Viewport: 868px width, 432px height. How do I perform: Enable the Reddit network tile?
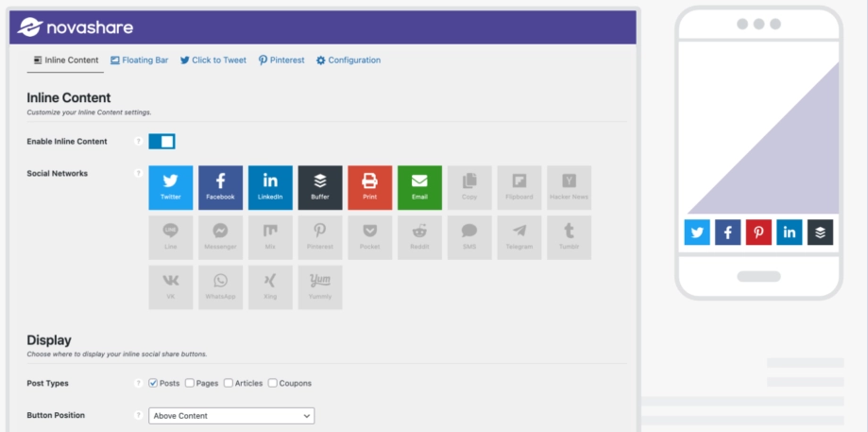pyautogui.click(x=419, y=237)
